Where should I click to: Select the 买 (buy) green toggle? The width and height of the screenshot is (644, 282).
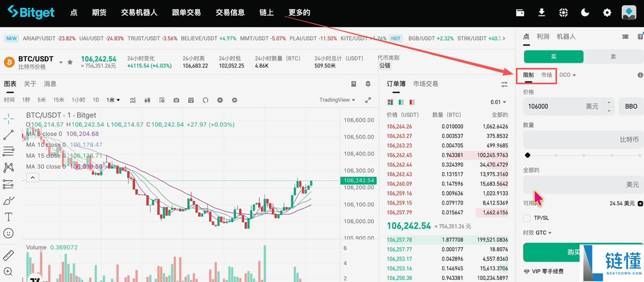tap(553, 56)
